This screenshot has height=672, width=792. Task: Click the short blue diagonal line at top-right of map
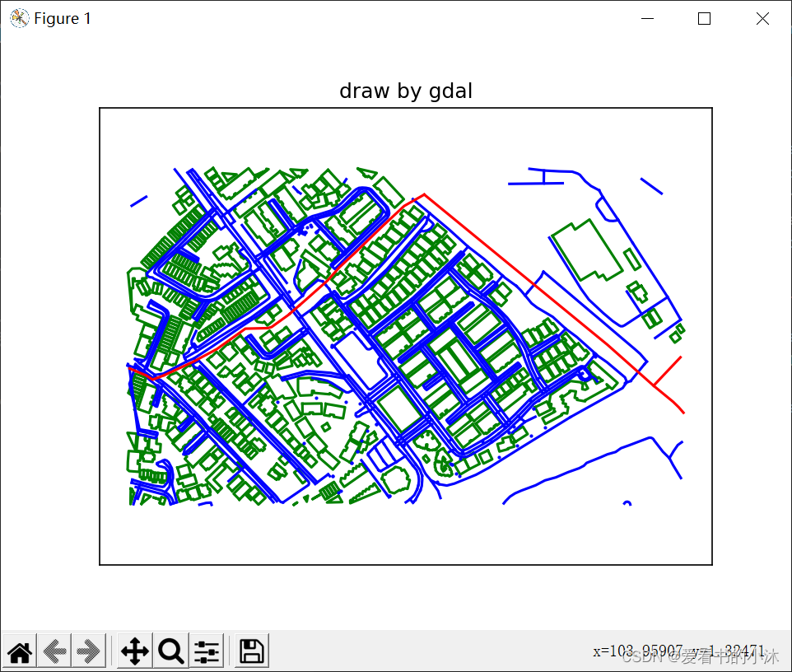point(651,186)
